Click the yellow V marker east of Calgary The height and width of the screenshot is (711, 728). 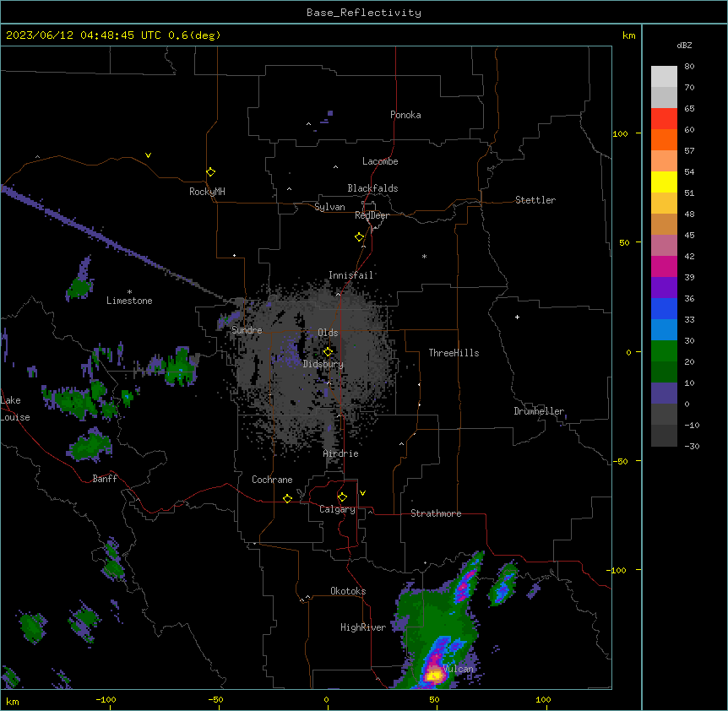point(362,493)
